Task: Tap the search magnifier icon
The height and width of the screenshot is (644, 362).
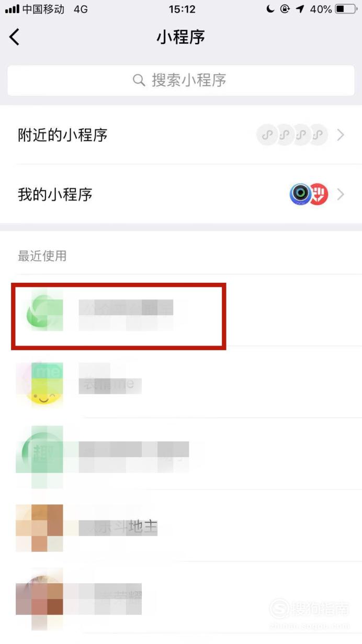Action: pyautogui.click(x=139, y=80)
